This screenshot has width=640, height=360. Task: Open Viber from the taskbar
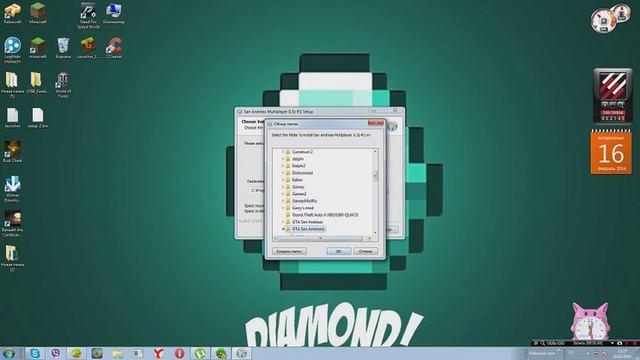[56, 353]
